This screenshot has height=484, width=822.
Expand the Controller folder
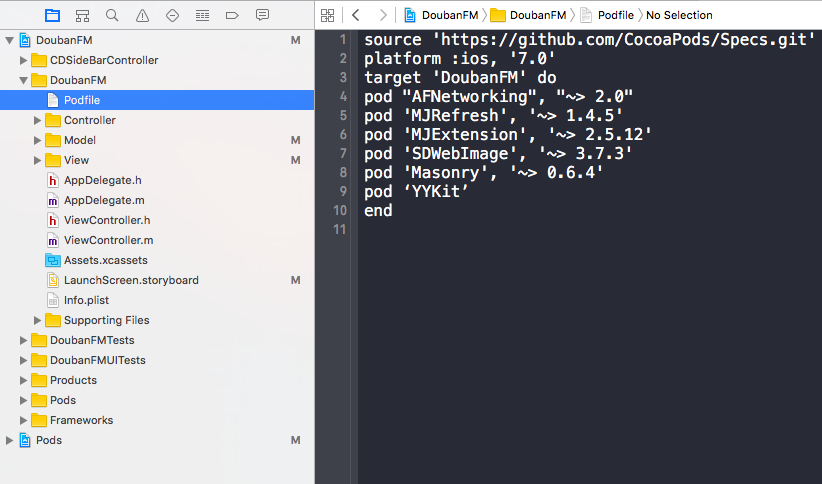tap(37, 120)
